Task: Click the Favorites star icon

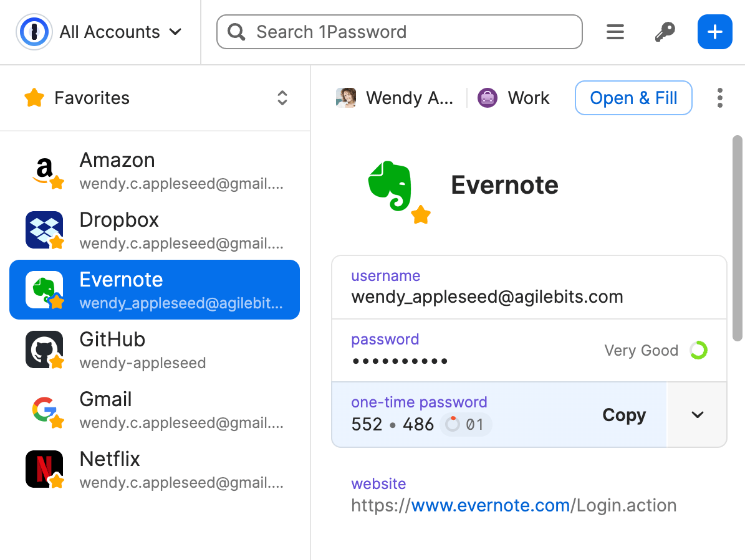Action: click(x=34, y=98)
